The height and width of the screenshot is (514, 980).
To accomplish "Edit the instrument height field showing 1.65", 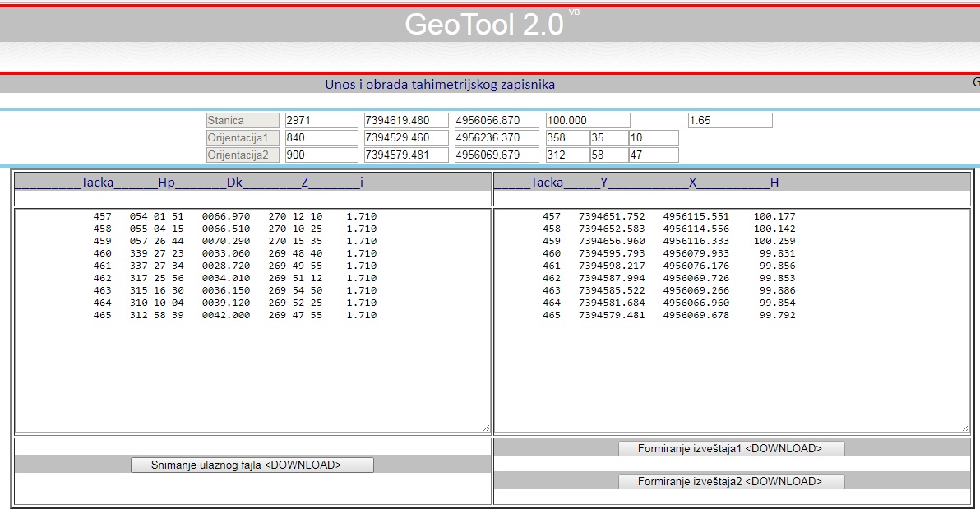I will (x=729, y=121).
